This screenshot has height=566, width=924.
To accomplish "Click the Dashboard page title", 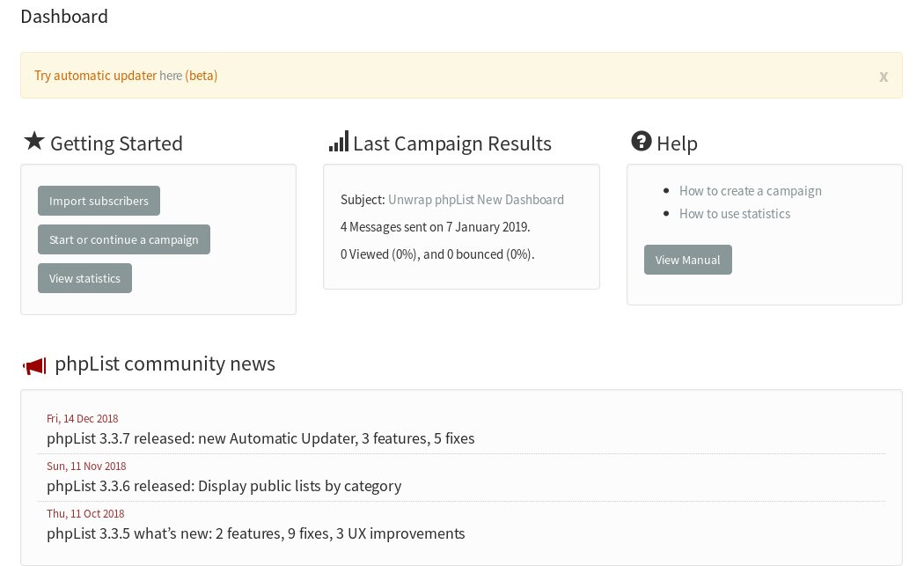I will [x=64, y=17].
